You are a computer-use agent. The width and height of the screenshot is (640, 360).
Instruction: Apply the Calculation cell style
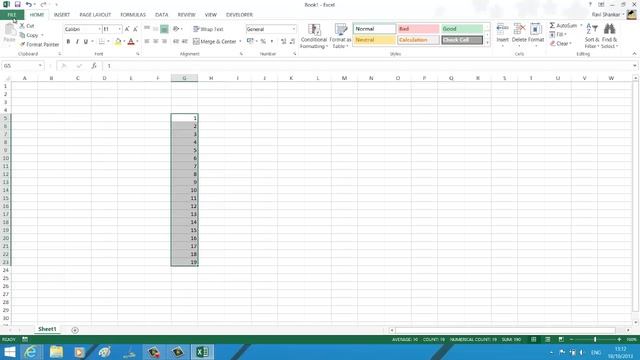tap(418, 40)
